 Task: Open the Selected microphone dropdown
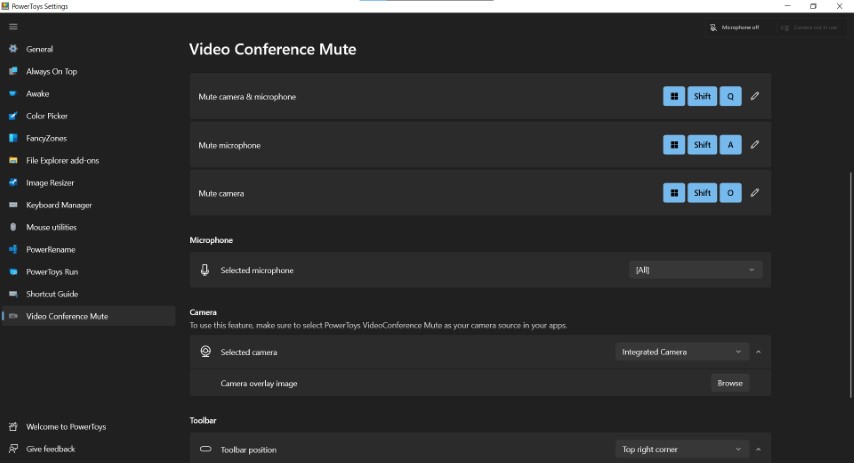(x=695, y=270)
